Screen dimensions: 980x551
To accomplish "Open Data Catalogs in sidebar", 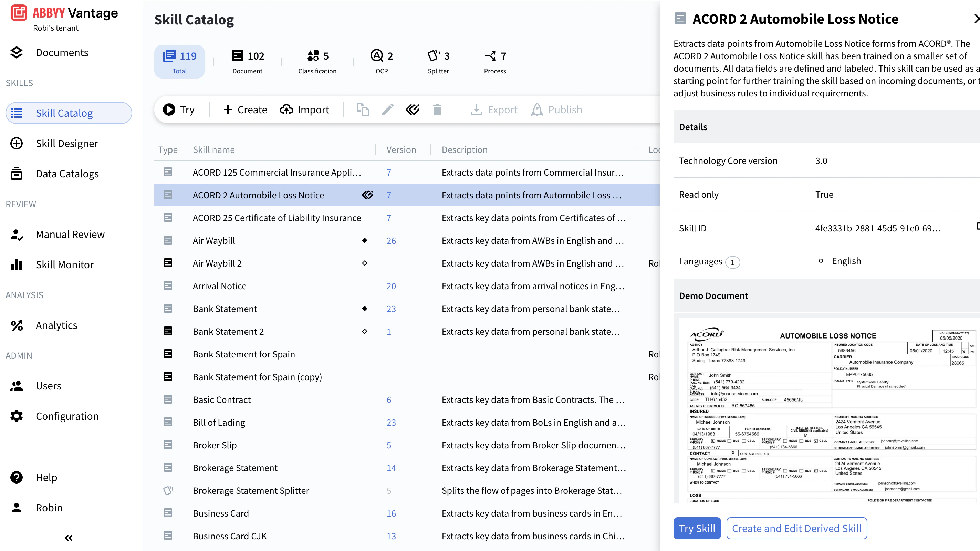I will pos(67,174).
